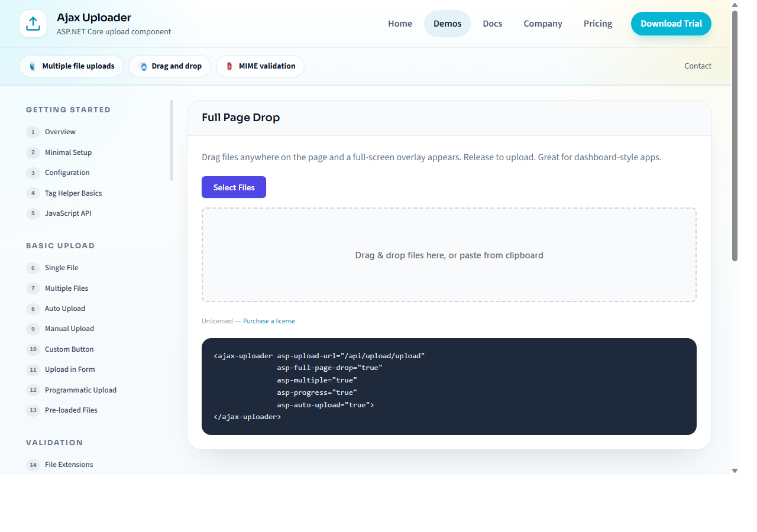Click the Select Files button
757x532 pixels.
click(234, 187)
